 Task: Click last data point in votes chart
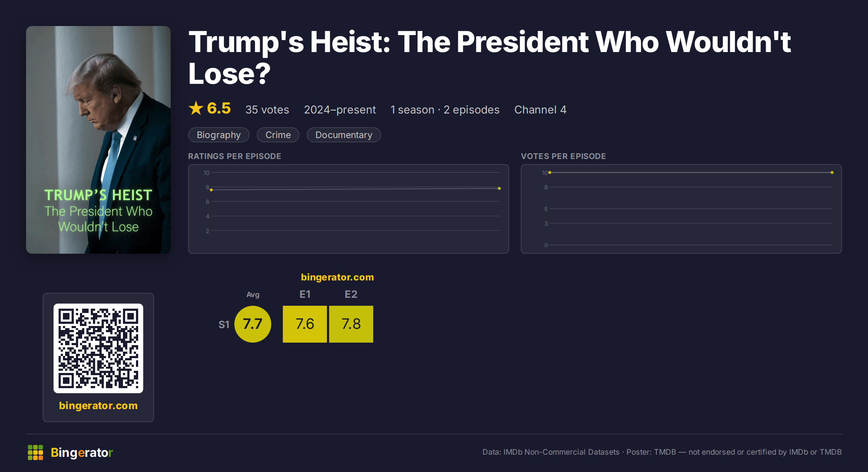pos(832,172)
